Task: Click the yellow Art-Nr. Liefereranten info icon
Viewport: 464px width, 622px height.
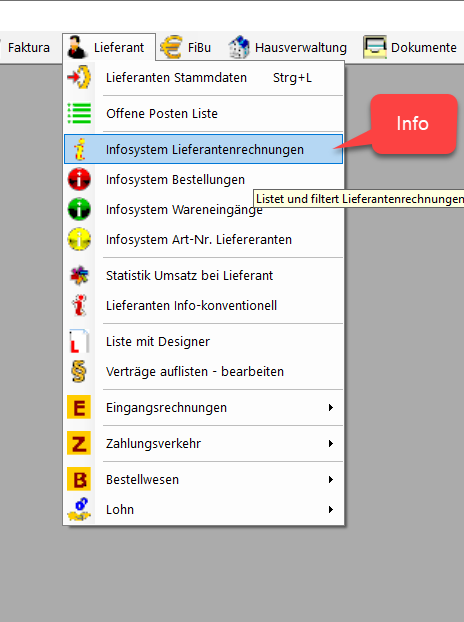Action: point(79,239)
